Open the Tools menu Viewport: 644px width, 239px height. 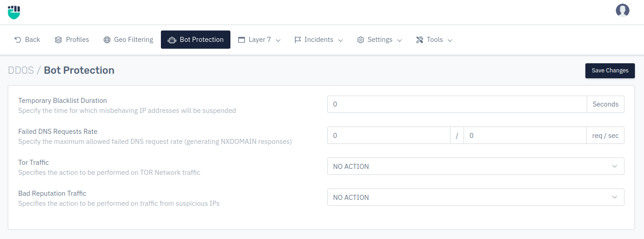(434, 40)
